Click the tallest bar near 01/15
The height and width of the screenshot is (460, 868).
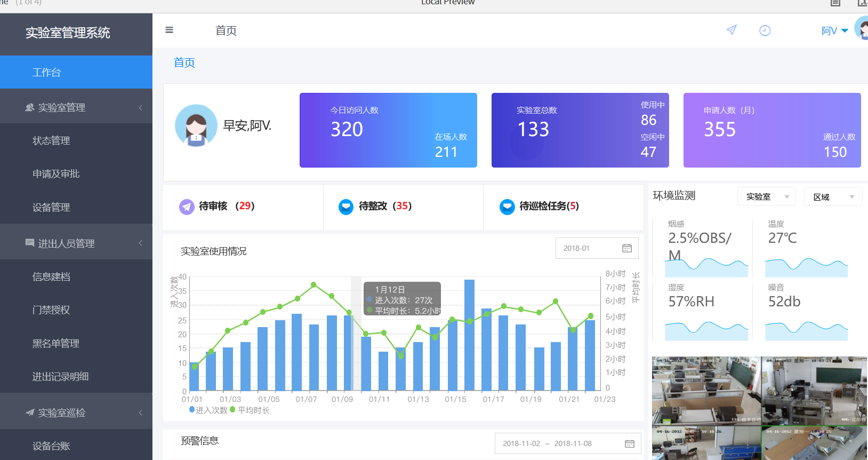coord(469,335)
